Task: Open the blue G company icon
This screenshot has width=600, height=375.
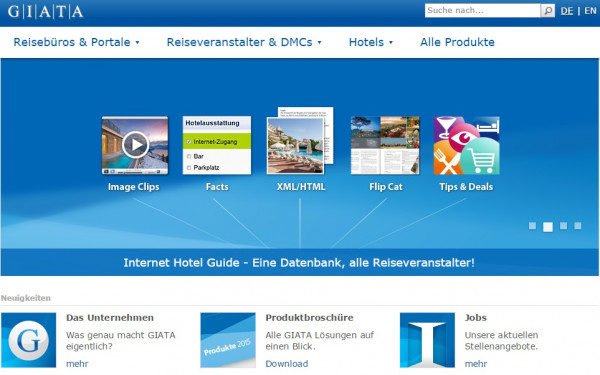Action: [29, 340]
